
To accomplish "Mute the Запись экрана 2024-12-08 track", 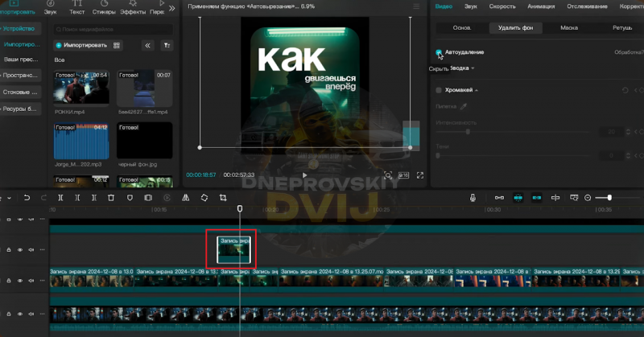I will [x=31, y=281].
